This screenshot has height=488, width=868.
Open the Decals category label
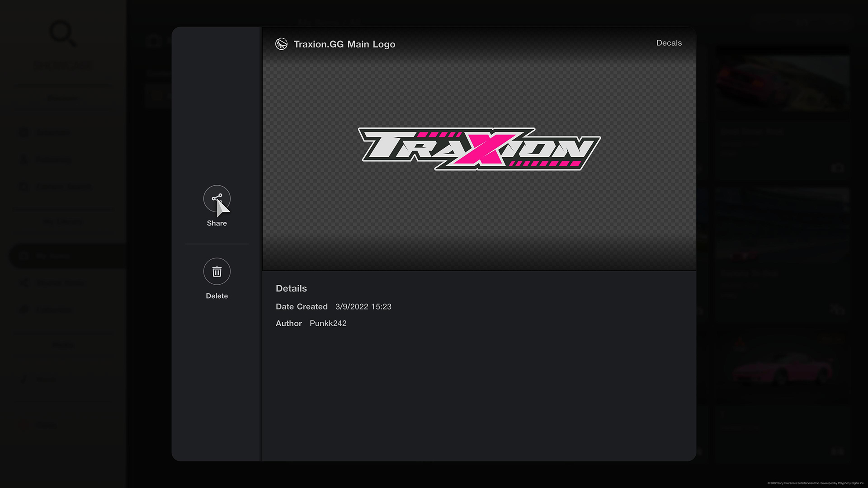pyautogui.click(x=669, y=42)
